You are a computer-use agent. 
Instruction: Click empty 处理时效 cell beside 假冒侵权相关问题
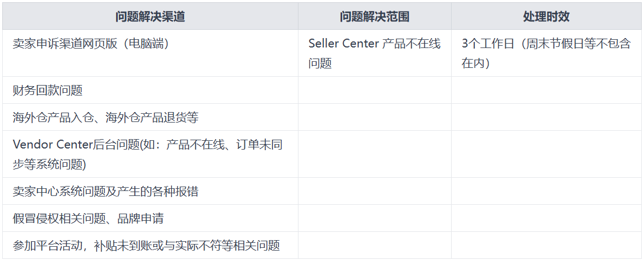pos(546,218)
